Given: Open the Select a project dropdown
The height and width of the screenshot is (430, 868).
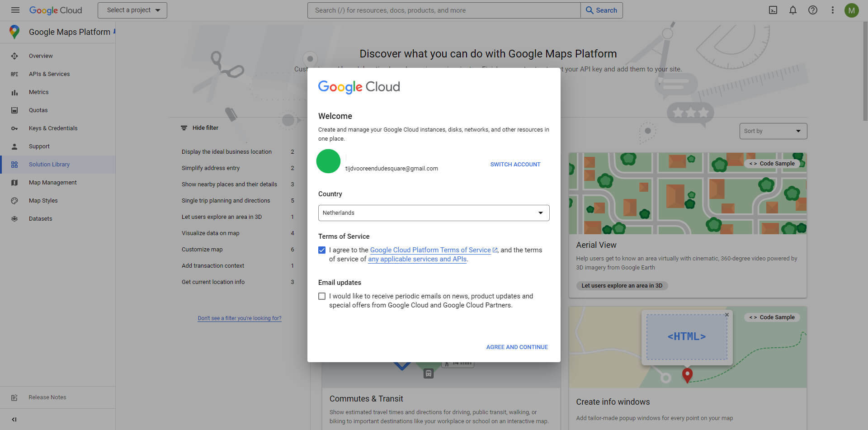Looking at the screenshot, I should click(132, 10).
